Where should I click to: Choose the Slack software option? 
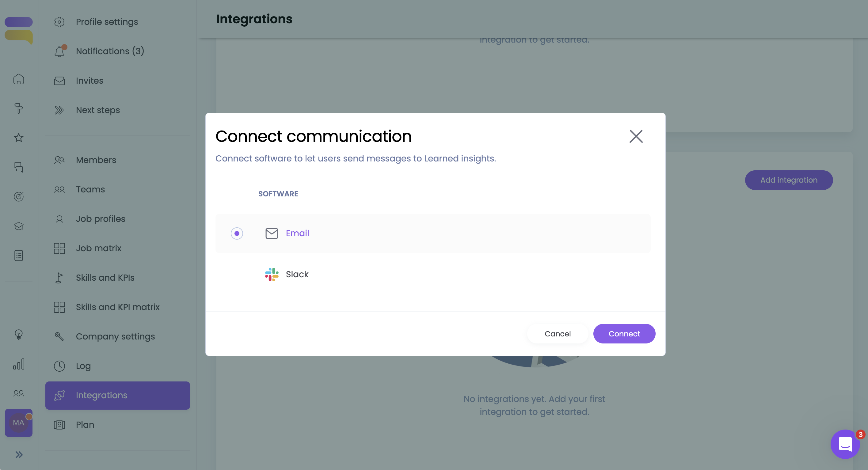[297, 274]
